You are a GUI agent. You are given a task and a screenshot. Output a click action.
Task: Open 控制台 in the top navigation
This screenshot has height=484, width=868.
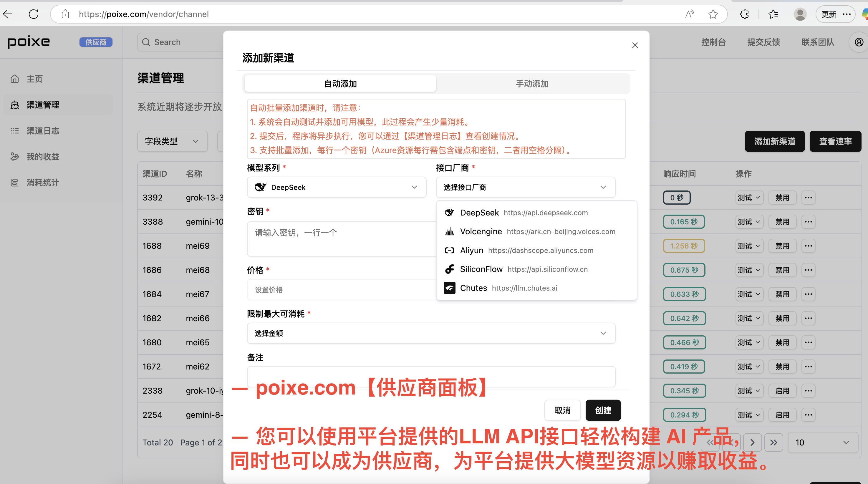pyautogui.click(x=713, y=42)
